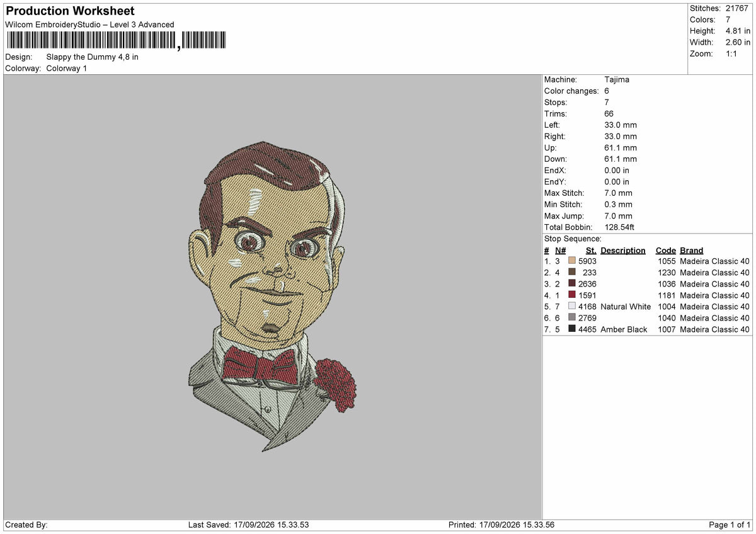The height and width of the screenshot is (534, 756).
Task: Click the Height value 4.81 in
Action: point(738,31)
